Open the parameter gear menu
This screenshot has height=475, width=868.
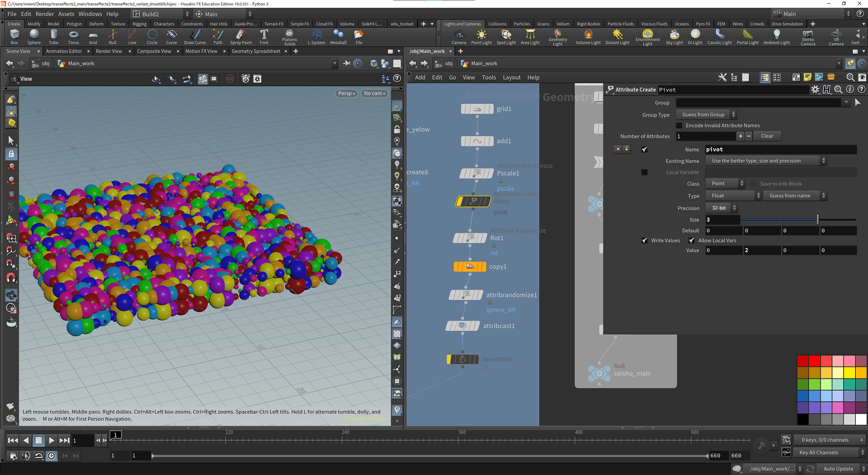(815, 90)
